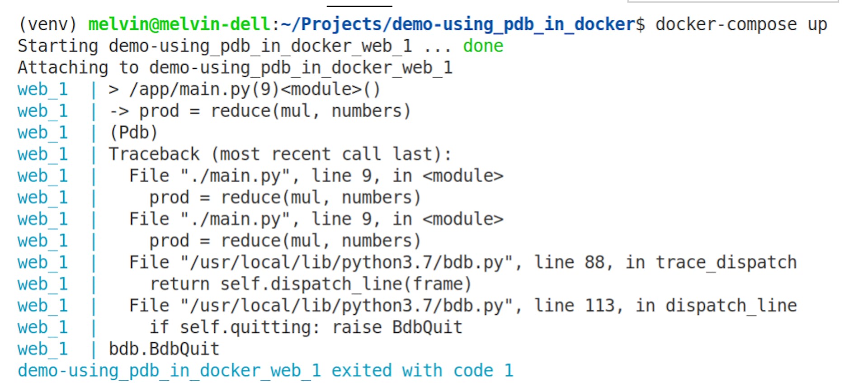Click the "docker-compose up" command text

[741, 24]
